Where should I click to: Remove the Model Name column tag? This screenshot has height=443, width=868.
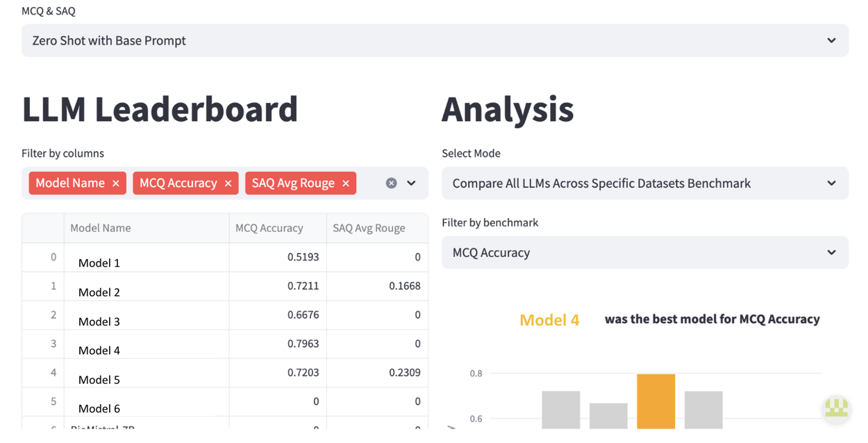click(116, 183)
